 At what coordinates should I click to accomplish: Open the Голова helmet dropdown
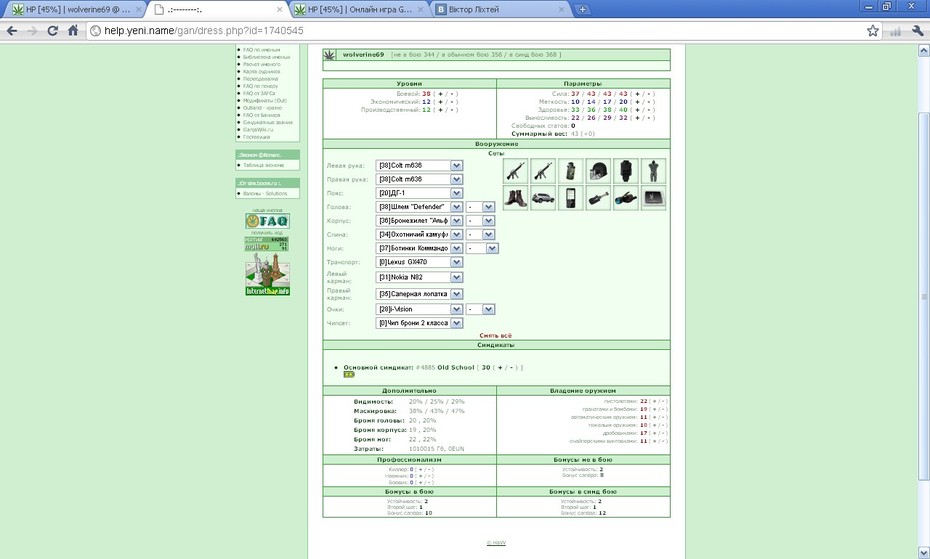coord(419,207)
